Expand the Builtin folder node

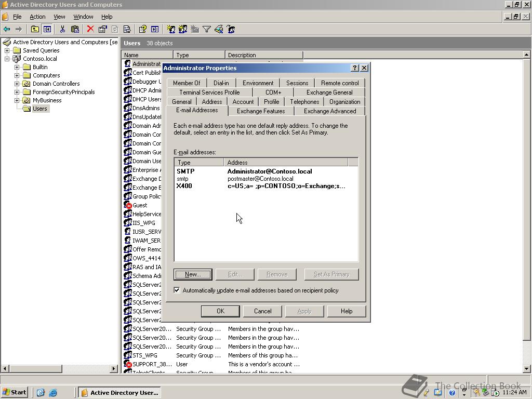pos(17,67)
